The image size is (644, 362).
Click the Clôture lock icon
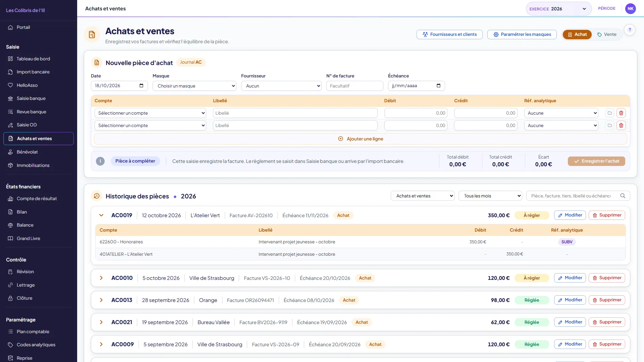10,298
